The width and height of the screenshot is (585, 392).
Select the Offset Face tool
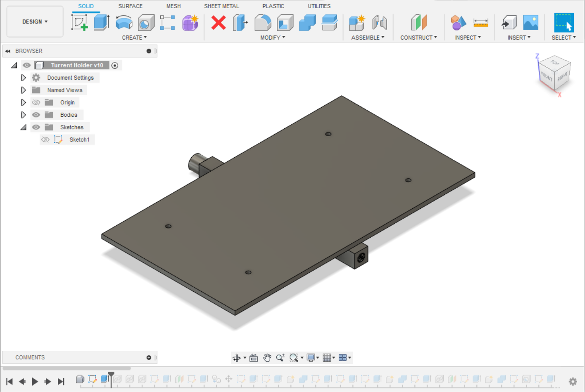(330, 23)
